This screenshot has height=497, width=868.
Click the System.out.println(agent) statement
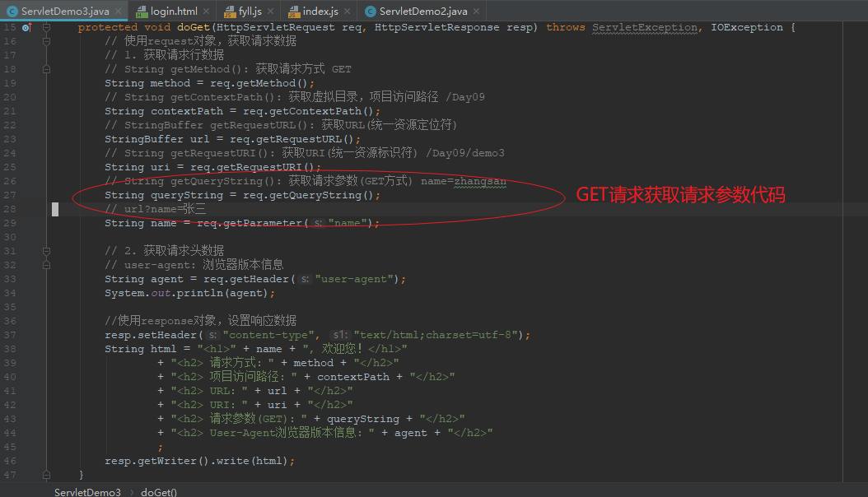click(189, 293)
